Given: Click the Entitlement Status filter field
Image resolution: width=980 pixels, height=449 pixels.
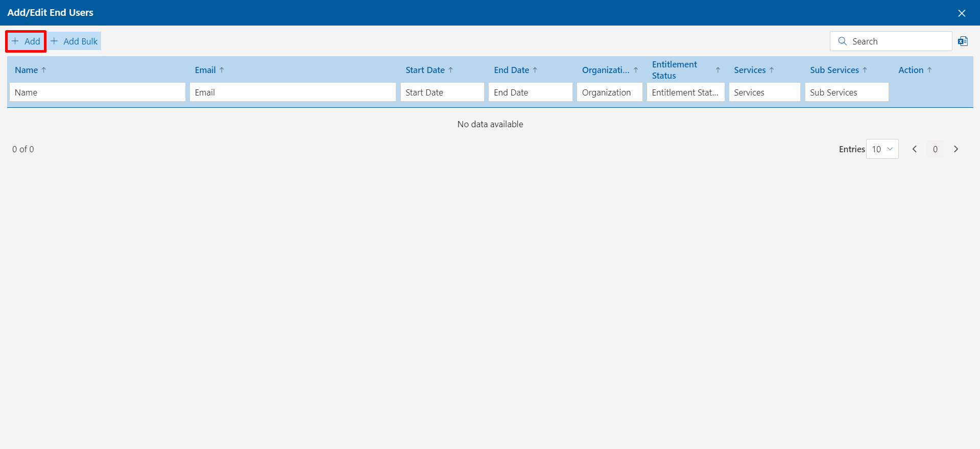Looking at the screenshot, I should coord(686,92).
